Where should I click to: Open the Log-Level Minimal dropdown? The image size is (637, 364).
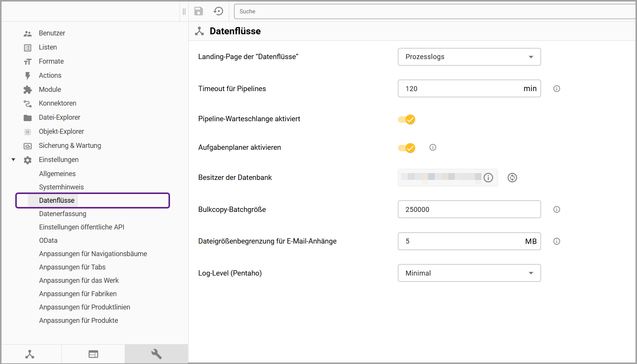click(x=469, y=273)
